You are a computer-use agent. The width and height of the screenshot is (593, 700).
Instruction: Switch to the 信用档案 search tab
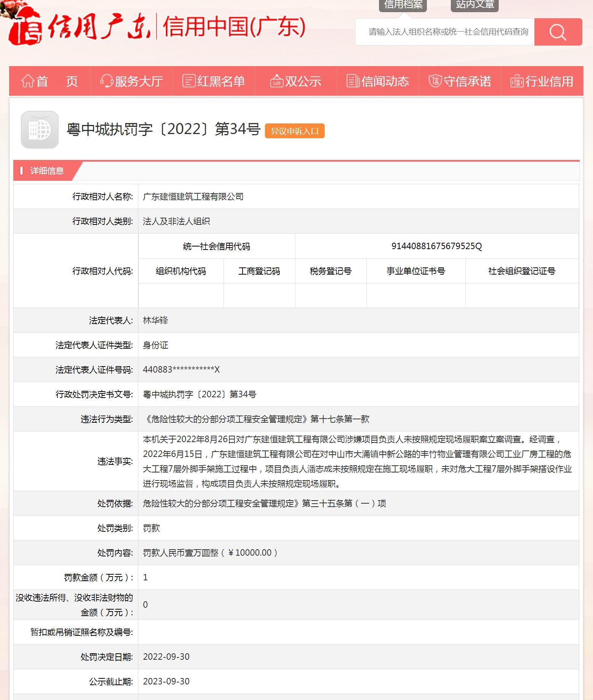tap(403, 5)
